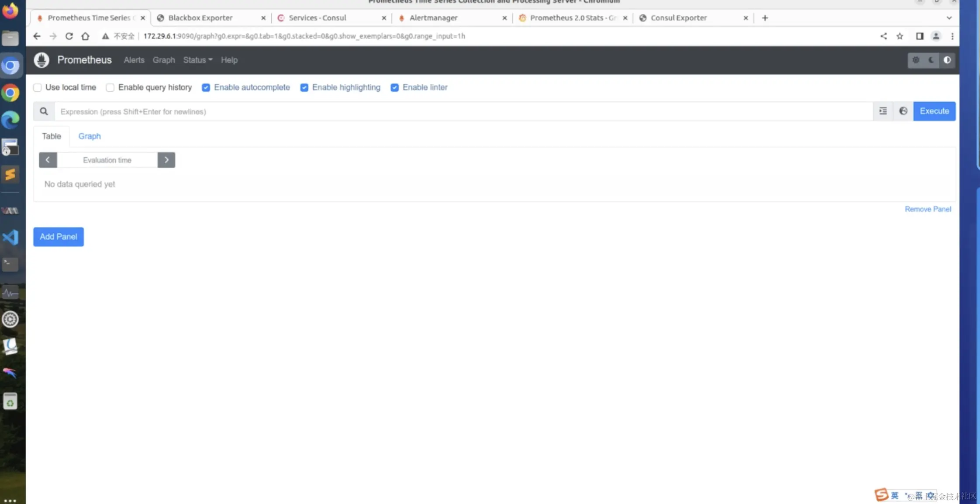
Task: Bookmark this page with star icon
Action: [x=900, y=36]
